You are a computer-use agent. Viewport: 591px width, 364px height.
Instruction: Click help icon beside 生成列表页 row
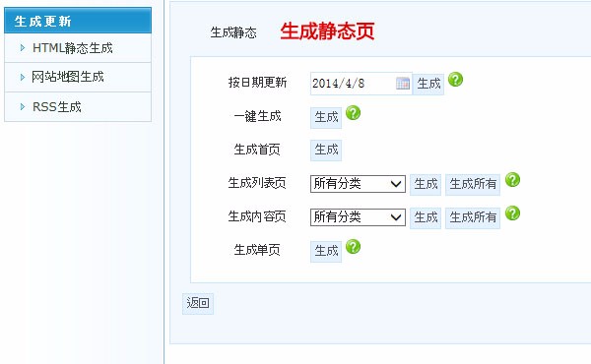[x=512, y=180]
